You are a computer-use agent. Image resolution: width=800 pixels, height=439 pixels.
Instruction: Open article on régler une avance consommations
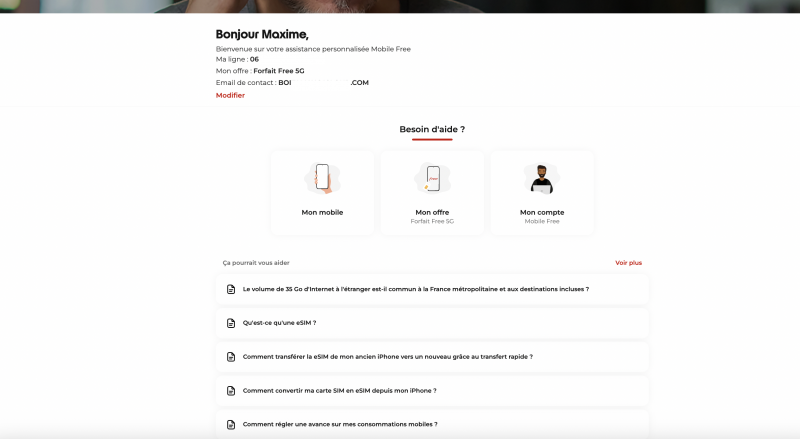tap(432, 424)
